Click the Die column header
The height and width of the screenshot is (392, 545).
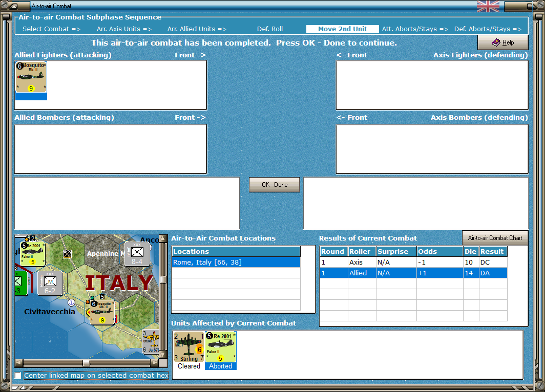[471, 251]
